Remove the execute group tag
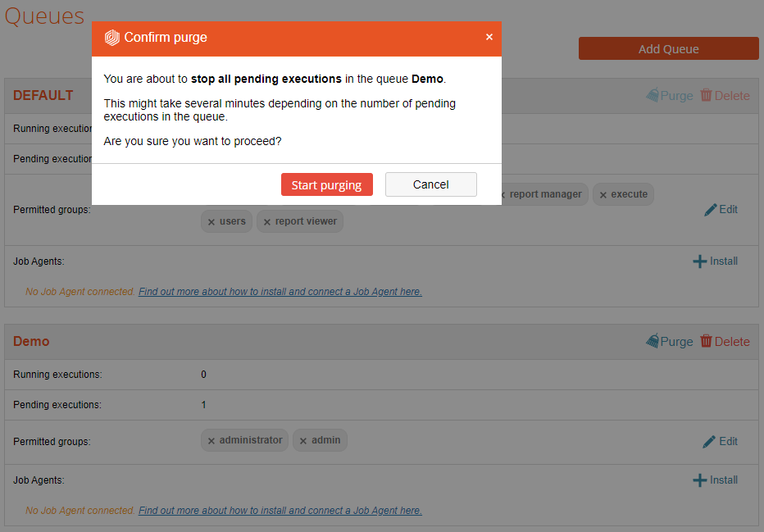This screenshot has height=532, width=764. pyautogui.click(x=603, y=195)
